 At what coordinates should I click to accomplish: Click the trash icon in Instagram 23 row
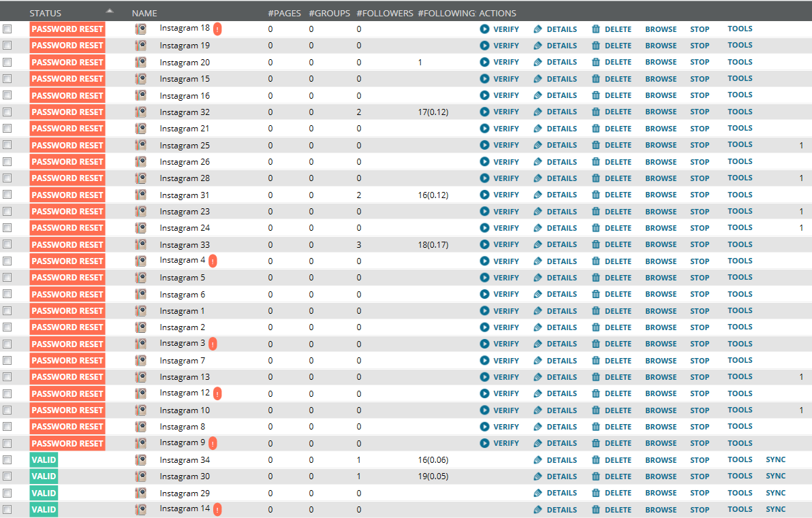(x=596, y=211)
